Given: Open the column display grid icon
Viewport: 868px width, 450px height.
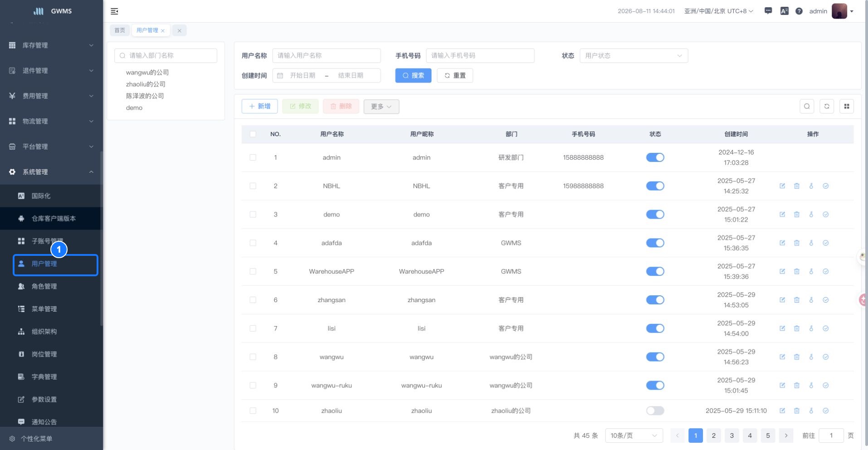Looking at the screenshot, I should tap(847, 106).
